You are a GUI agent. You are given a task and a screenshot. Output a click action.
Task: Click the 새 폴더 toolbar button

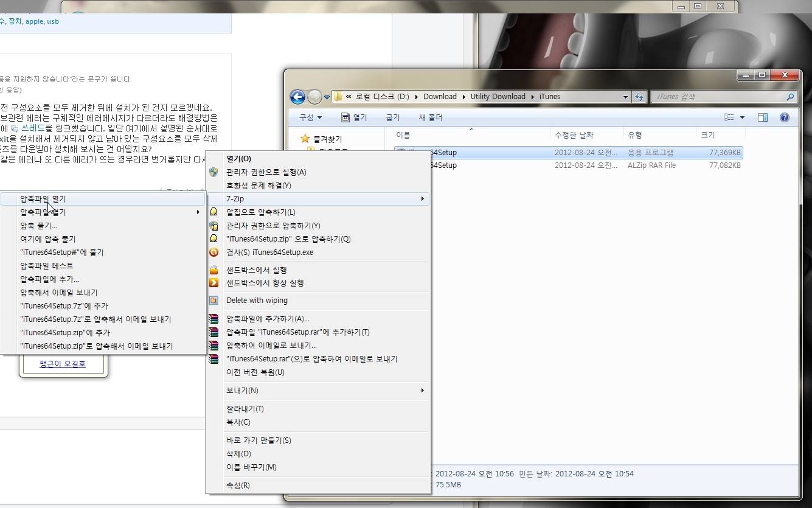tap(431, 117)
